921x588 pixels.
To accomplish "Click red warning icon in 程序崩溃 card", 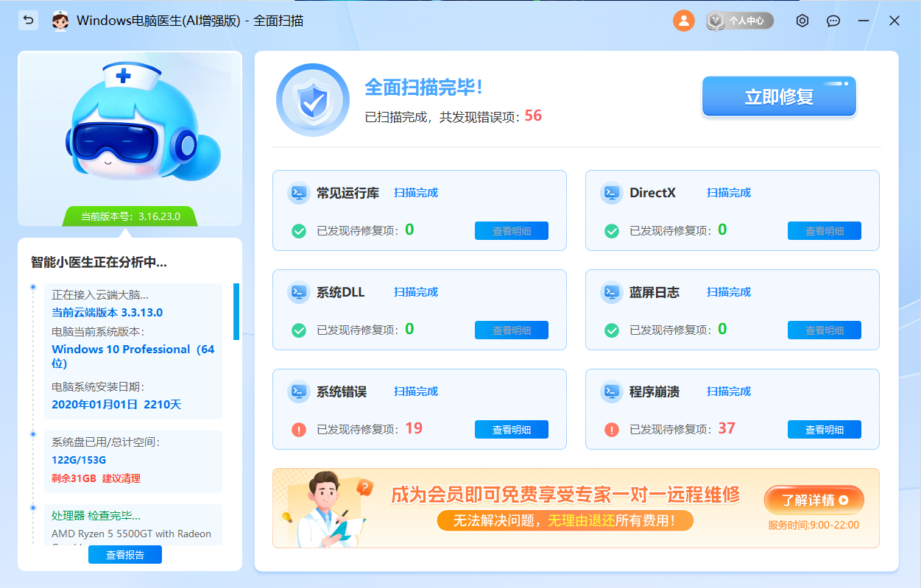I will [612, 430].
